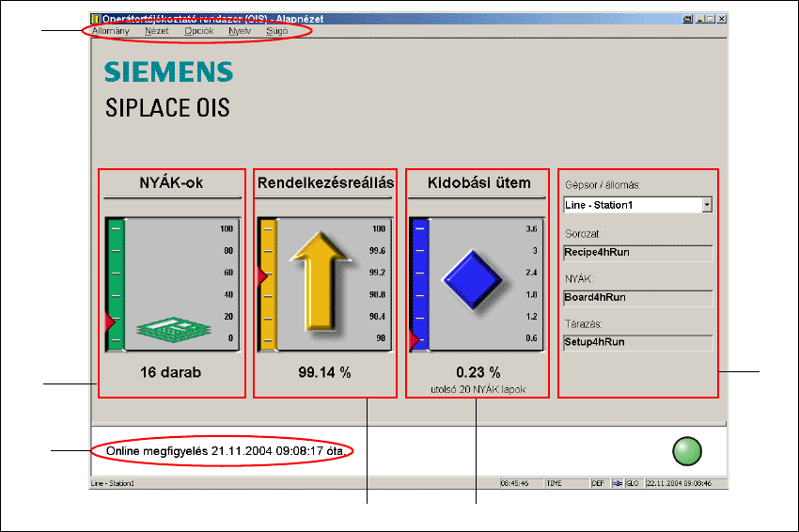Viewport: 799px width, 532px height.
Task: Open the Opciók menu
Action: pos(199,31)
